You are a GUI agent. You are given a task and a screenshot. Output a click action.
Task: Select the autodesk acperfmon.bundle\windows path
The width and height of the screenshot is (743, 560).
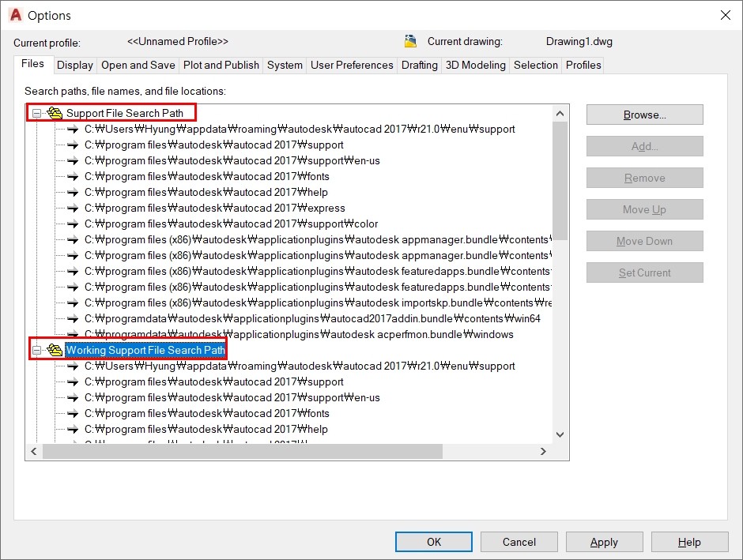(299, 335)
